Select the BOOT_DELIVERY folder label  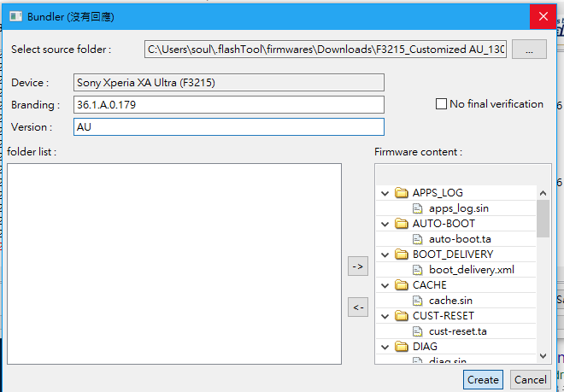click(453, 255)
